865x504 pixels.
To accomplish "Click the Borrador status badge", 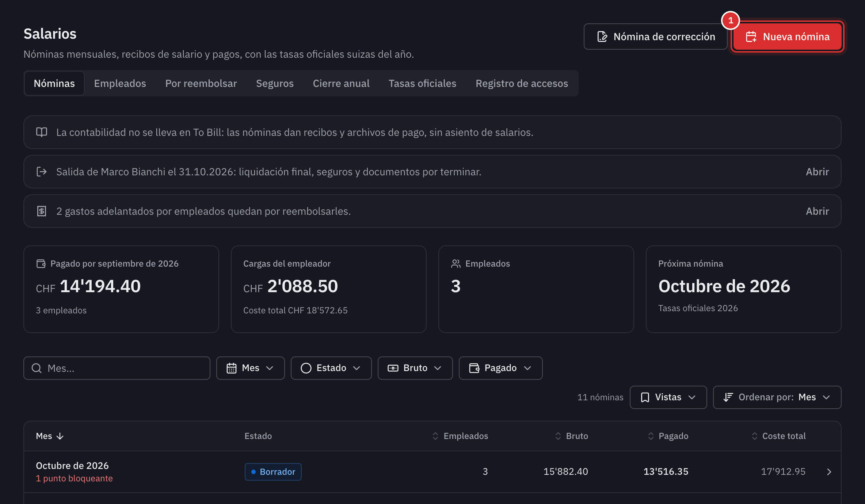I will [x=273, y=472].
